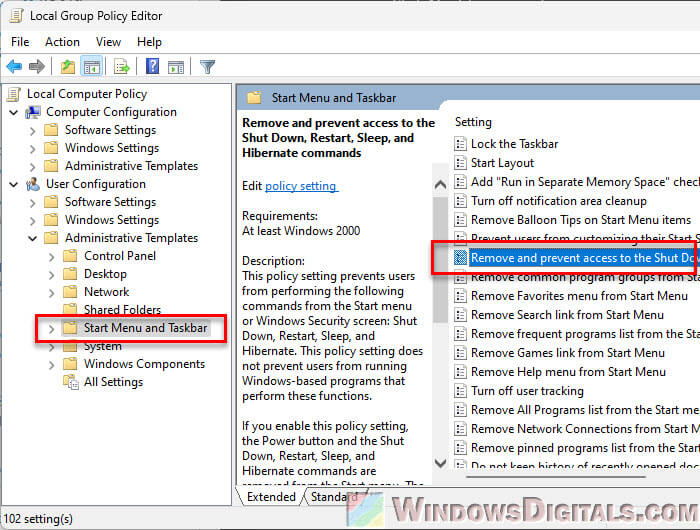Expand the Control Panel tree node
The height and width of the screenshot is (530, 700).
51,257
